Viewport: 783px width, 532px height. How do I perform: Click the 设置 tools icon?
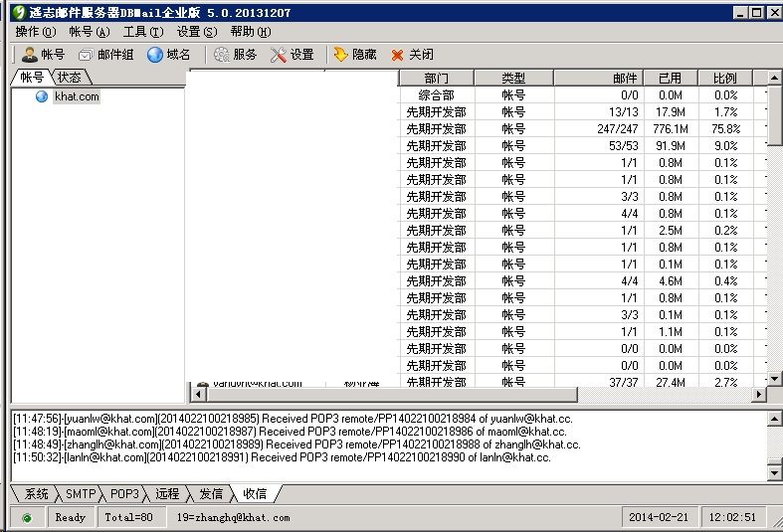[x=279, y=55]
